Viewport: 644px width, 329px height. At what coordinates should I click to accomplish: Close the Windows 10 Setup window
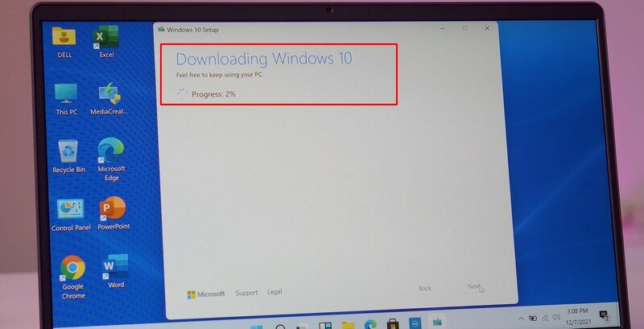point(487,28)
